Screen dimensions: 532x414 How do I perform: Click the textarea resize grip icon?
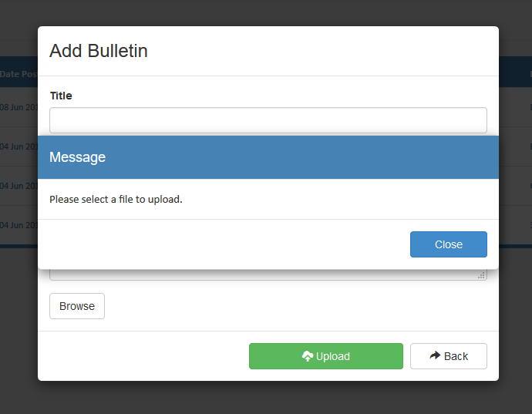tap(481, 275)
